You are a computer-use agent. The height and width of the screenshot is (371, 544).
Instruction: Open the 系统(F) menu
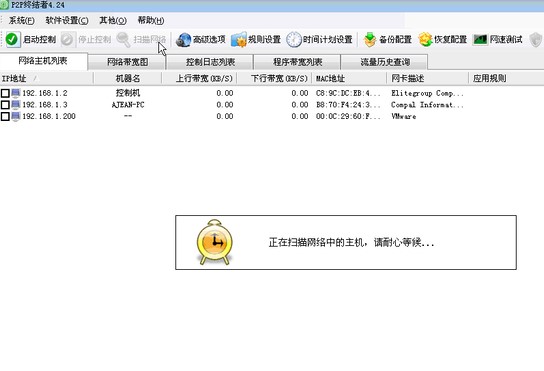point(22,20)
